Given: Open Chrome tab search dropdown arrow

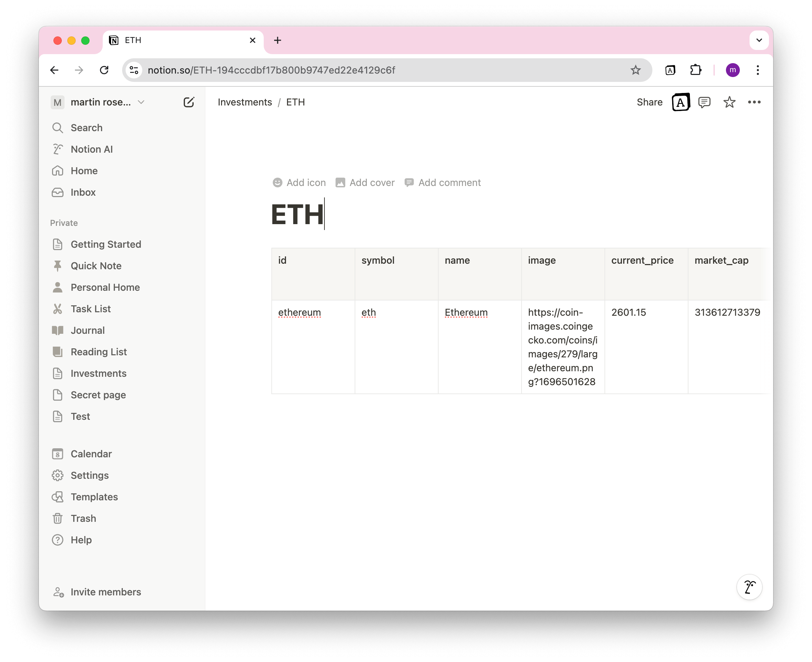Looking at the screenshot, I should tap(759, 40).
